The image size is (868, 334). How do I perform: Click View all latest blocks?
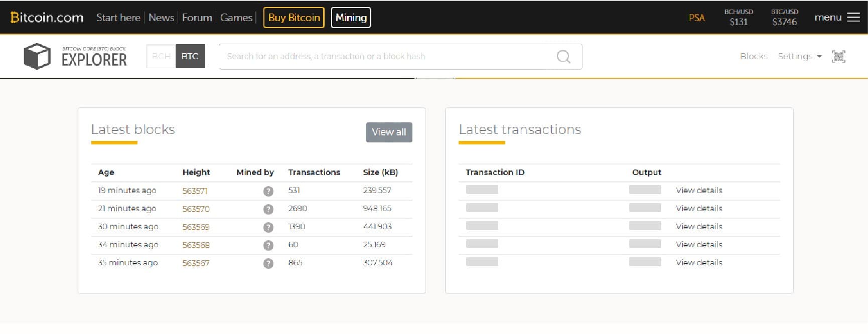pos(389,132)
